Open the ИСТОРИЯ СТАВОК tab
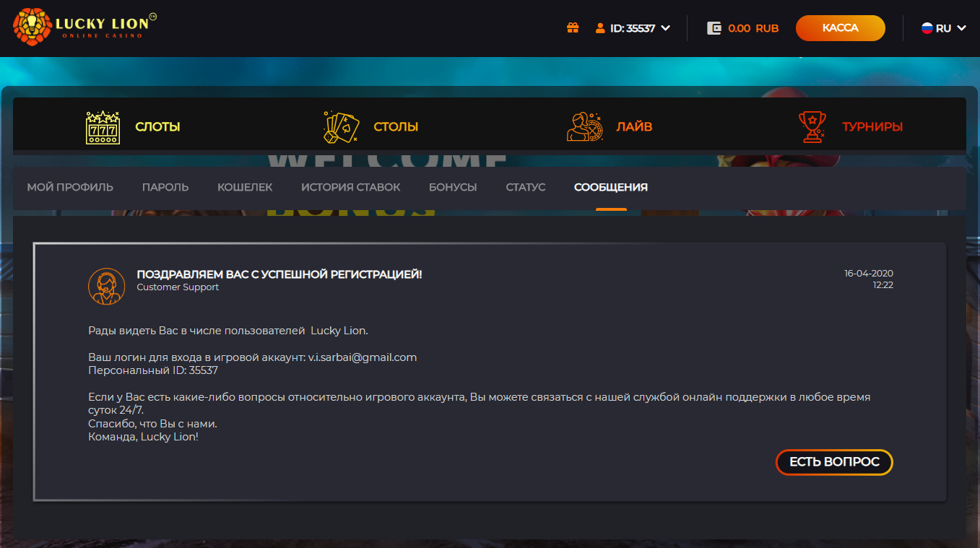This screenshot has width=980, height=548. click(350, 188)
